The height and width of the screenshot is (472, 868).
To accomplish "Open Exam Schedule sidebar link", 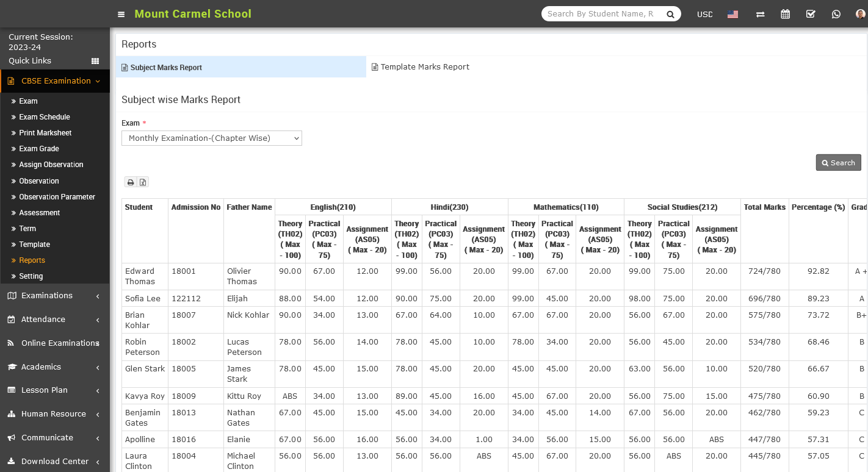I will click(x=45, y=117).
